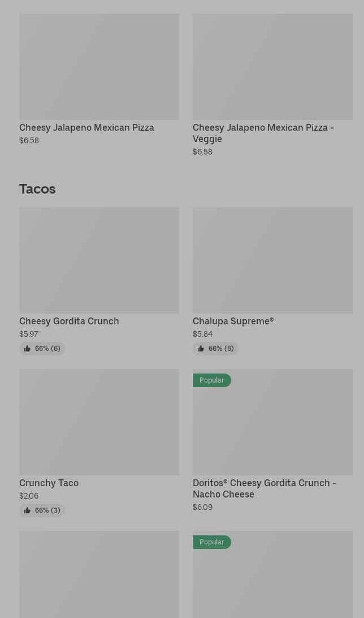Click the 66% (6) rating under Chalupa Supreme
The height and width of the screenshot is (618, 364).
tap(221, 349)
